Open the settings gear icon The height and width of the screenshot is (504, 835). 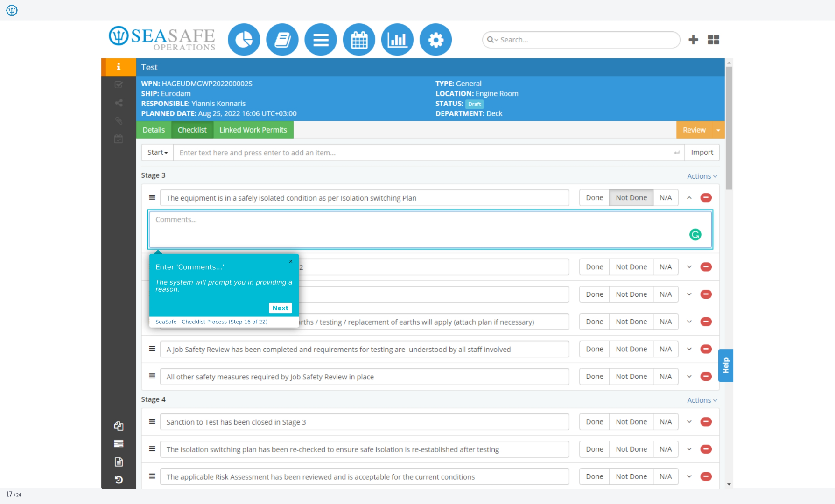435,40
